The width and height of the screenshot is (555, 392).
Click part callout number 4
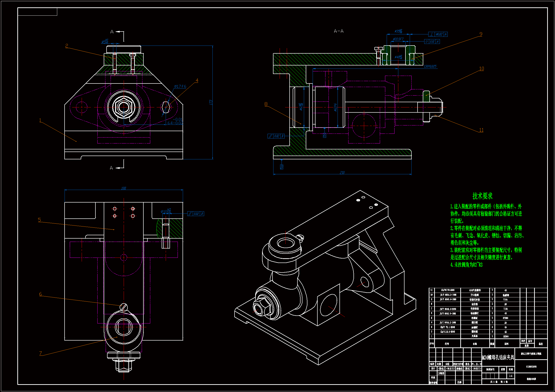pyautogui.click(x=197, y=80)
